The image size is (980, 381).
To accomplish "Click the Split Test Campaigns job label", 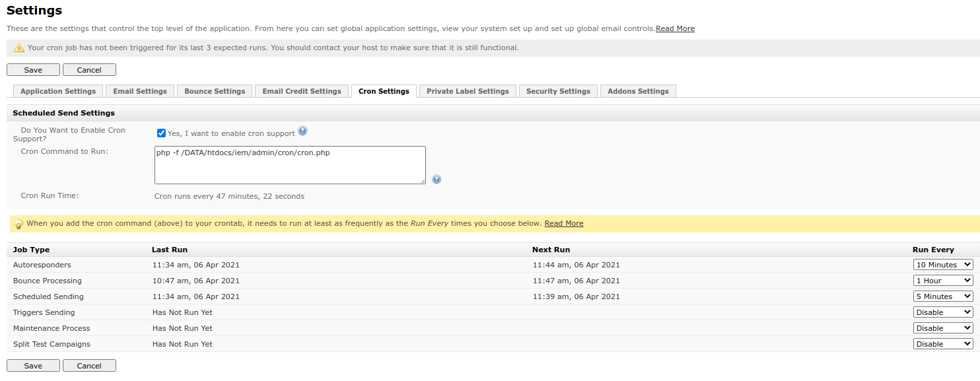I will click(52, 344).
